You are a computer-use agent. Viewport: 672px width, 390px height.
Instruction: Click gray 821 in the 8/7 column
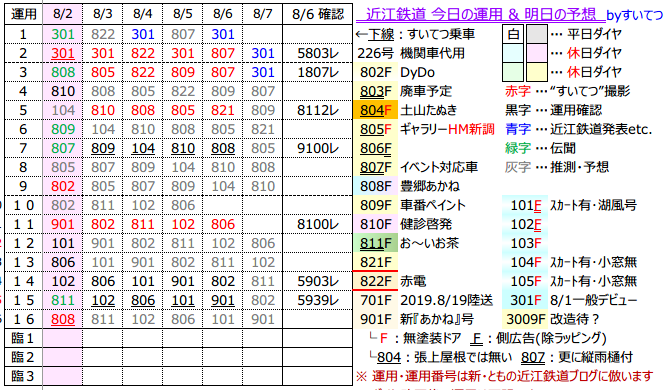[262, 129]
